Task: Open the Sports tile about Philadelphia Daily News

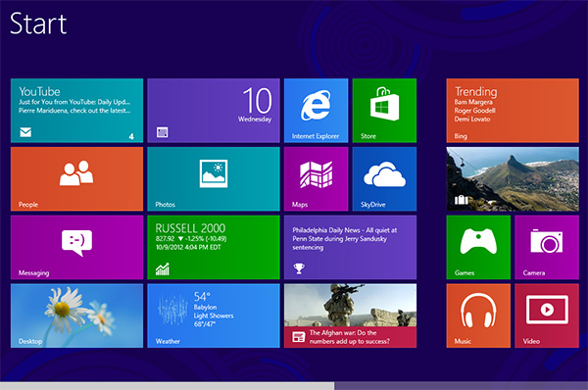Action: [350, 247]
